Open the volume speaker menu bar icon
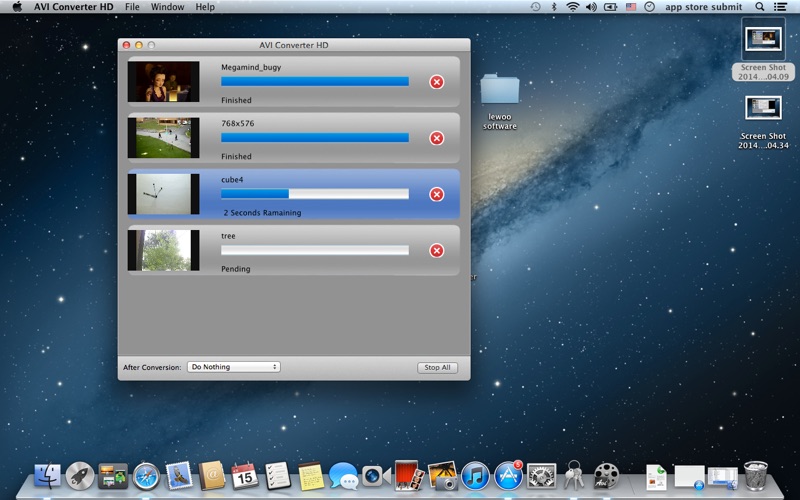This screenshot has width=800, height=500. coord(591,7)
